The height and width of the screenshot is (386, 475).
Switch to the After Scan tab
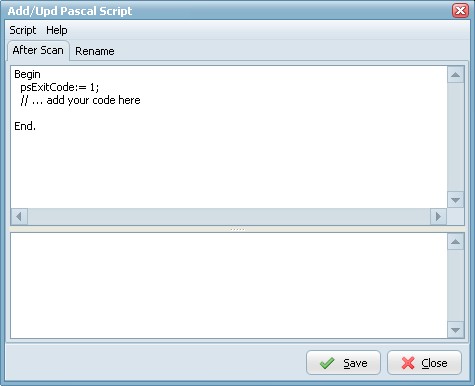pyautogui.click(x=38, y=50)
